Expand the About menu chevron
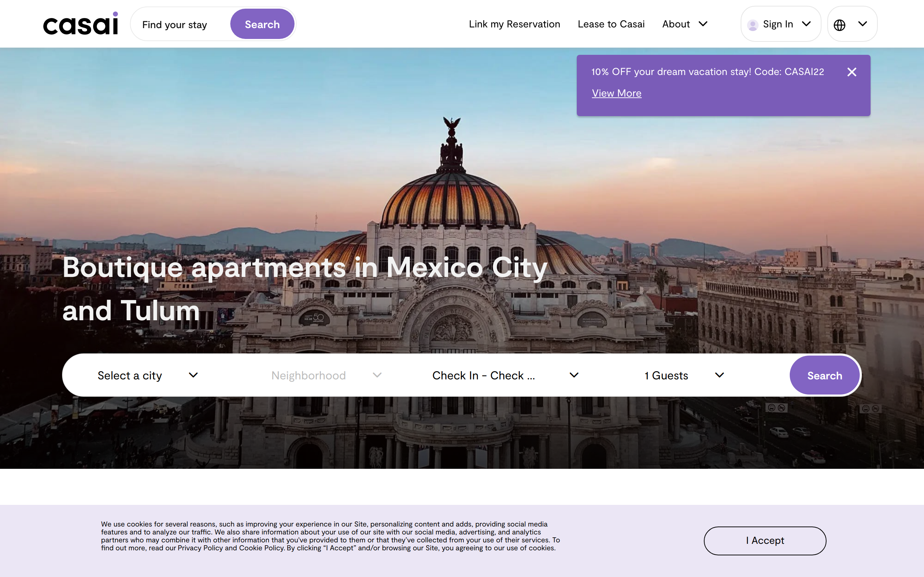Viewport: 924px width, 577px height. (703, 24)
